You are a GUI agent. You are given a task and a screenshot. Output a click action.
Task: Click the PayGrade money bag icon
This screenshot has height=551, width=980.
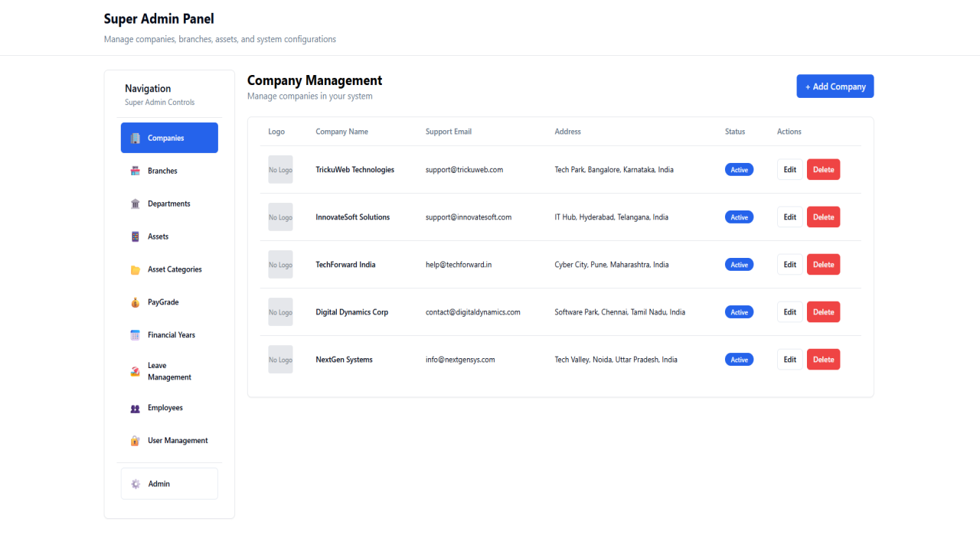pyautogui.click(x=136, y=303)
